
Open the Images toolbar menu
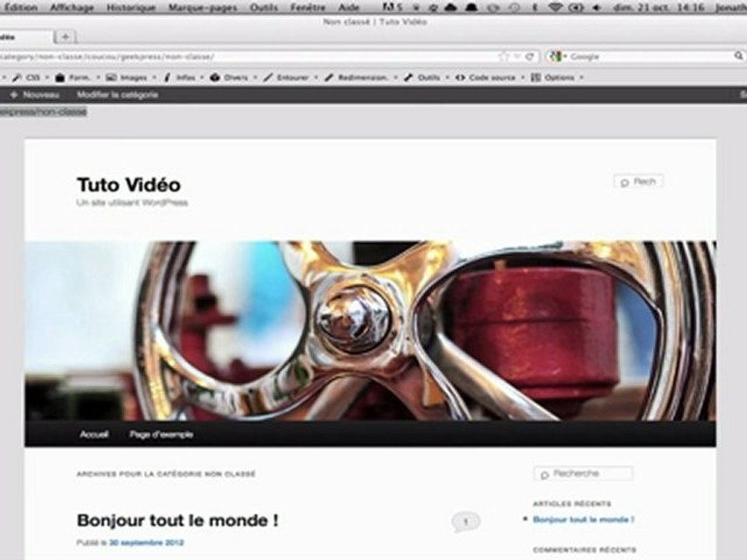[127, 77]
